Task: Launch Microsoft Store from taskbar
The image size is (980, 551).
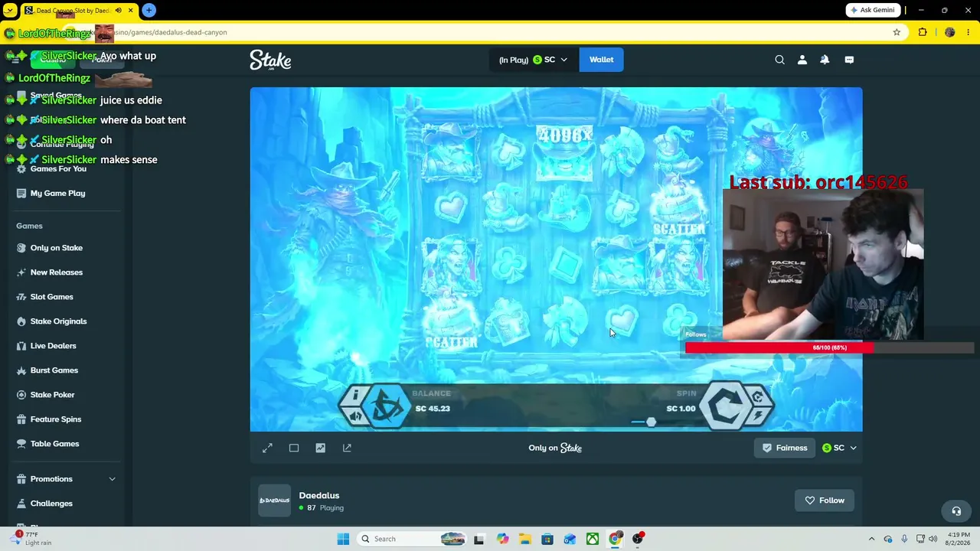Action: click(547, 539)
